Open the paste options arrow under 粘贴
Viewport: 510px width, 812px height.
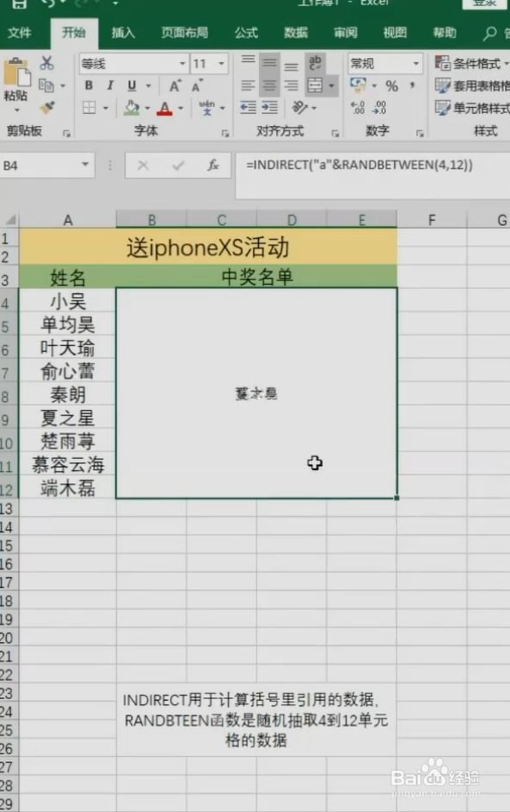pyautogui.click(x=16, y=110)
